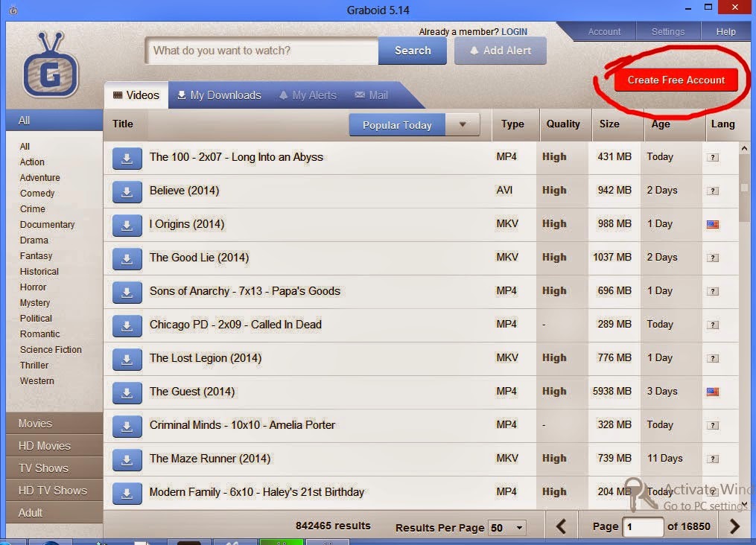This screenshot has height=545, width=756.
Task: Download Believe (2014) via arrow icon
Action: coord(127,192)
